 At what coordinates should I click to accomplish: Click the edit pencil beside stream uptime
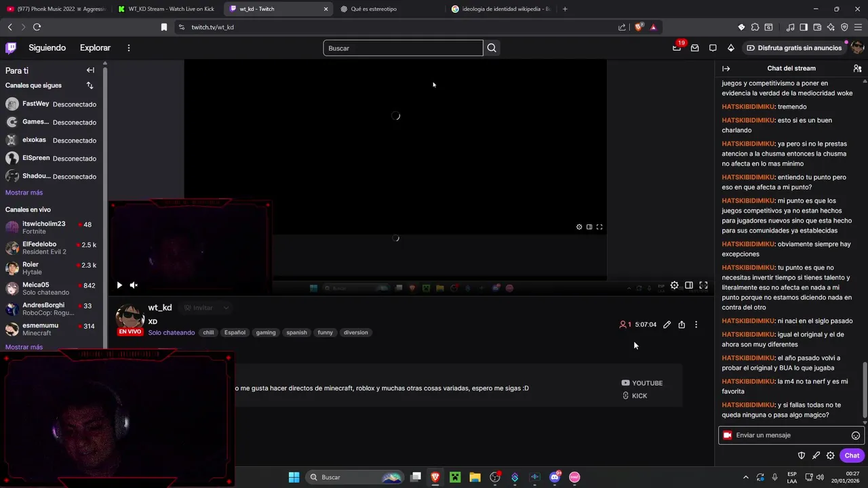667,325
